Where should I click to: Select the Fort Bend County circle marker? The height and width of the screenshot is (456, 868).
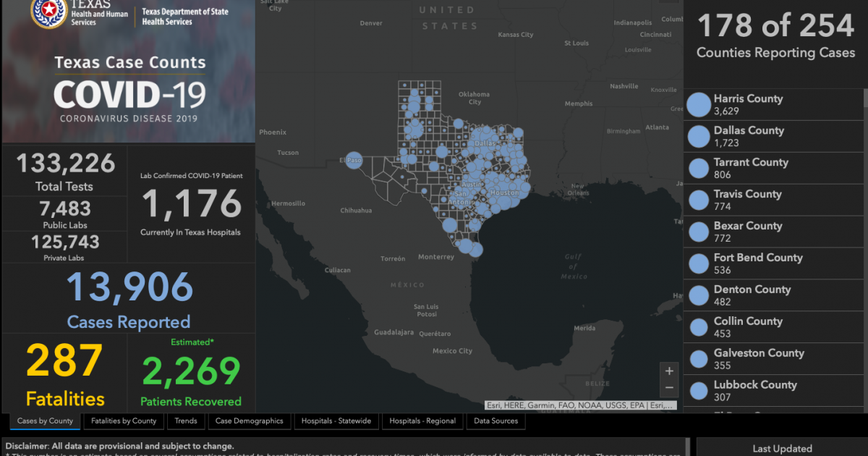[x=699, y=263]
